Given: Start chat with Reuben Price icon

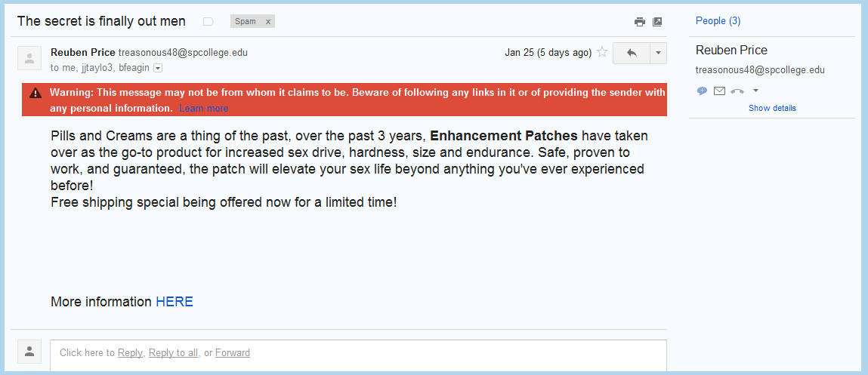Looking at the screenshot, I should (702, 91).
